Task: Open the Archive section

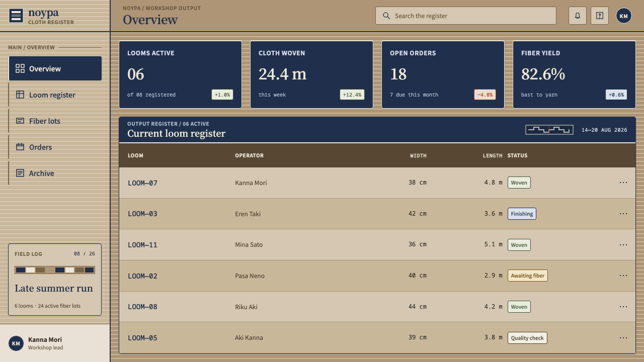Action: 55,173
